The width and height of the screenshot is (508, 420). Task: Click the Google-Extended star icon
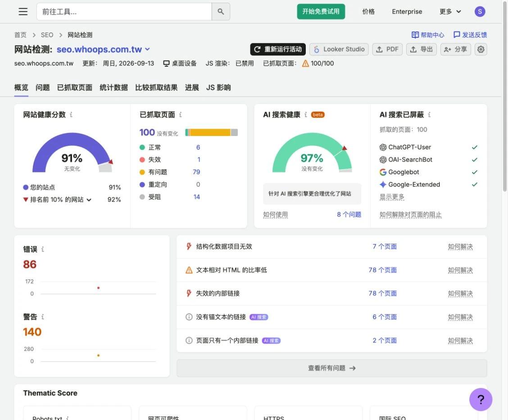coord(383,185)
